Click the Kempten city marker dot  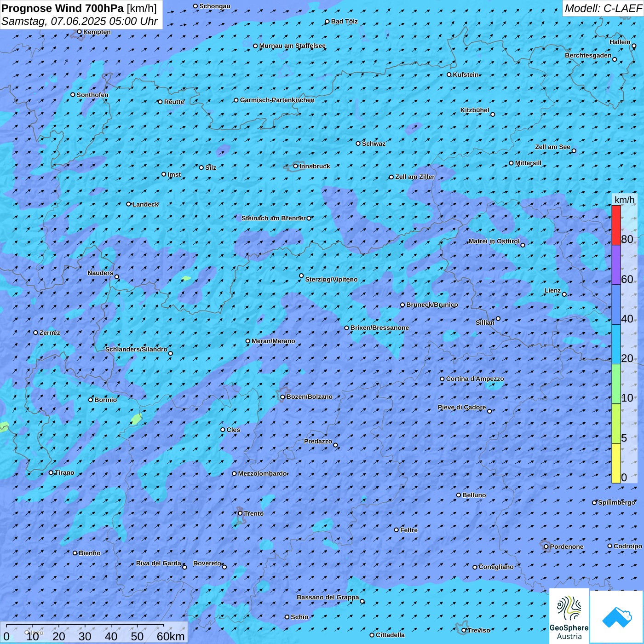80,32
